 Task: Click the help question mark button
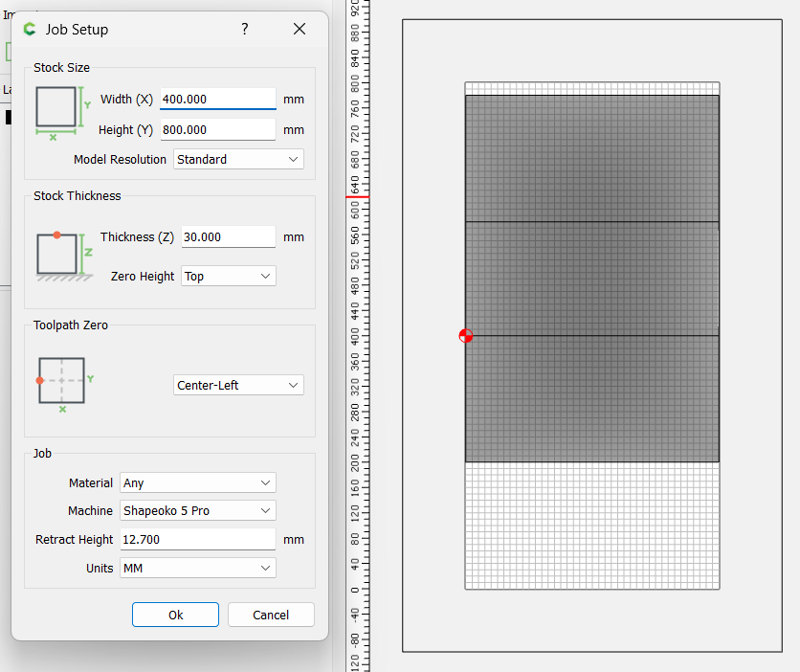pos(245,30)
